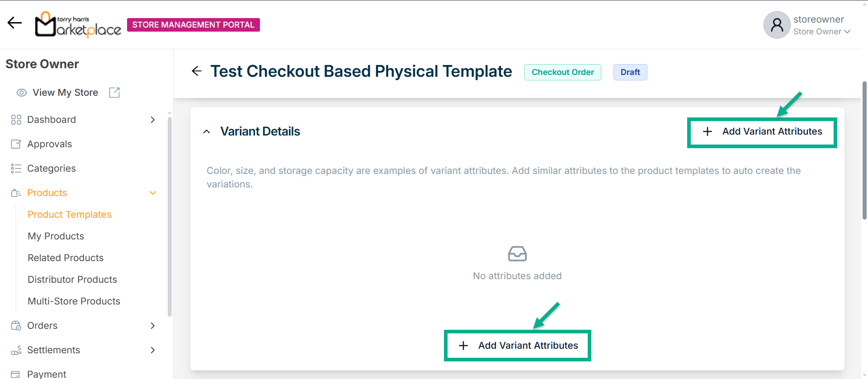Open My Products submenu item
Screen dimensions: 868x379
(56, 236)
